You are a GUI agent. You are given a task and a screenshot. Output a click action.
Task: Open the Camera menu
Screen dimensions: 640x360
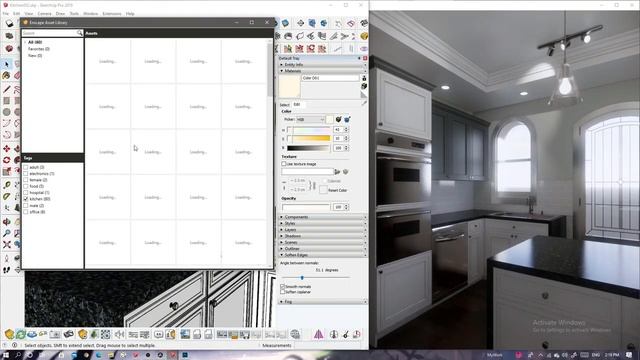pyautogui.click(x=44, y=13)
